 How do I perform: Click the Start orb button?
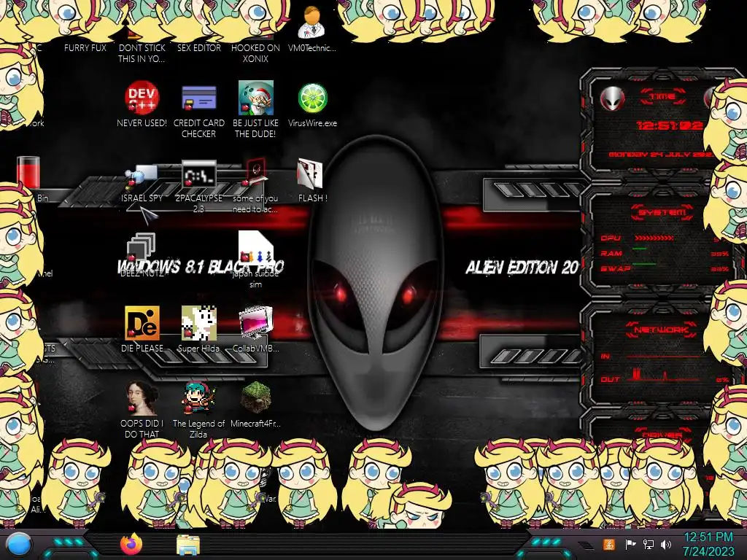tap(19, 545)
